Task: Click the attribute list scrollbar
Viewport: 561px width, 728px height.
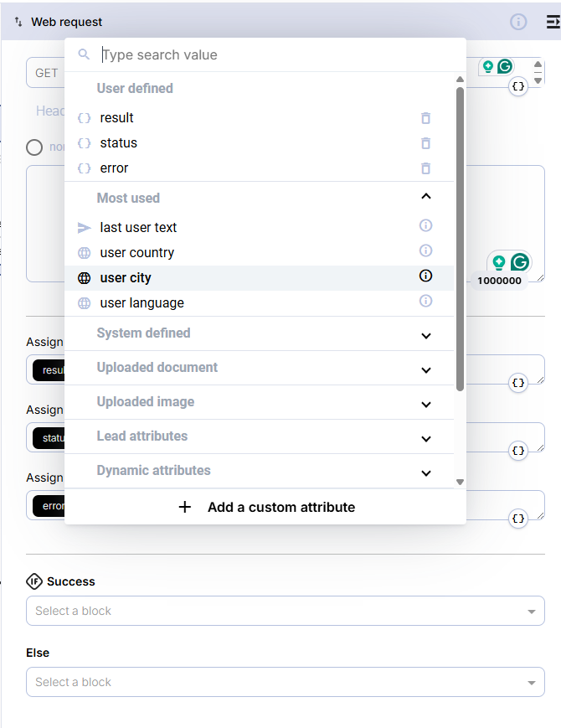Action: (x=460, y=239)
